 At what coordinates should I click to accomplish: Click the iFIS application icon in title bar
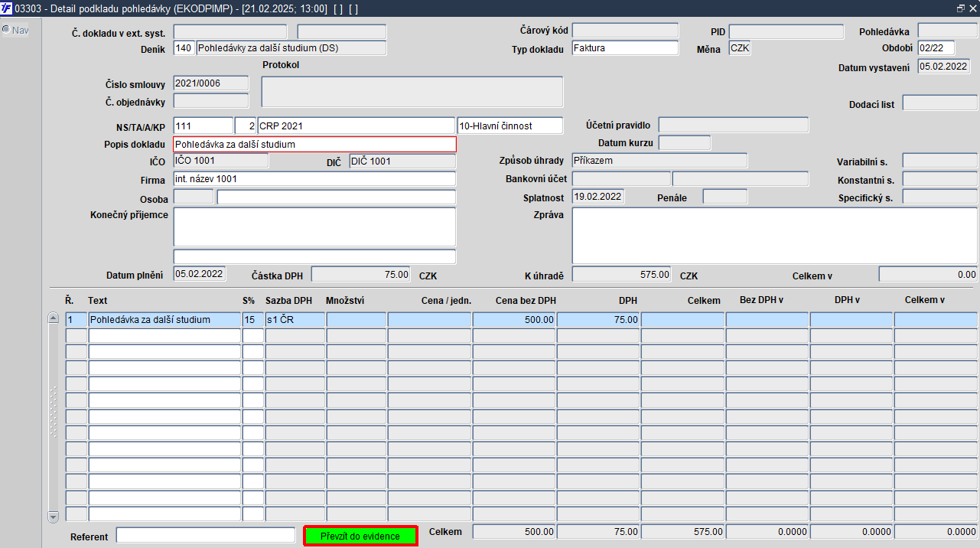pyautogui.click(x=7, y=8)
